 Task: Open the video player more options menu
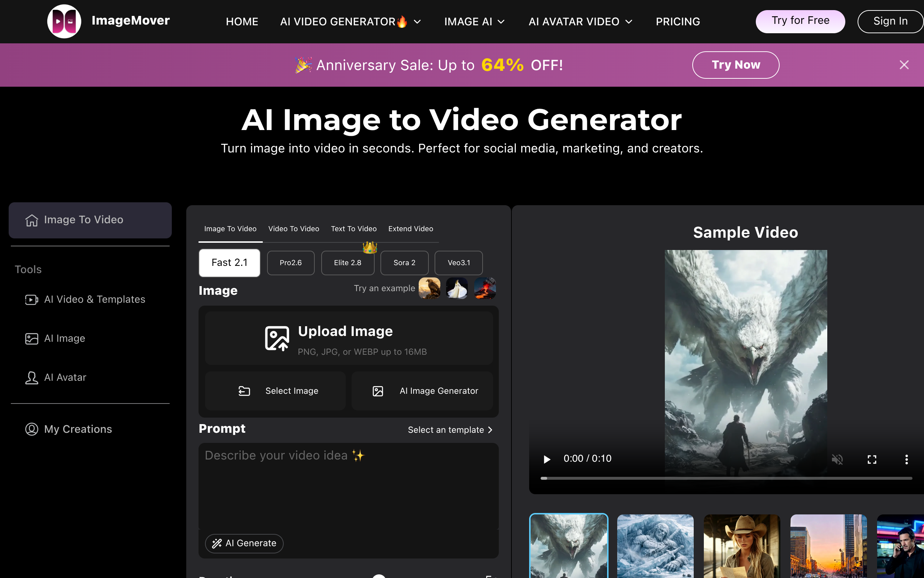point(906,459)
